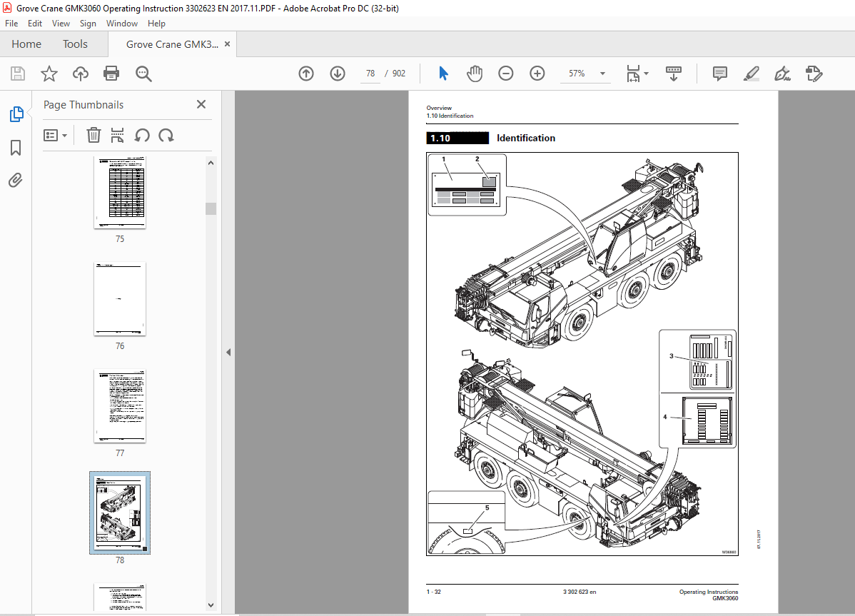Screen dimensions: 855x616
Task: Click the stamp tool icon
Action: tap(814, 74)
